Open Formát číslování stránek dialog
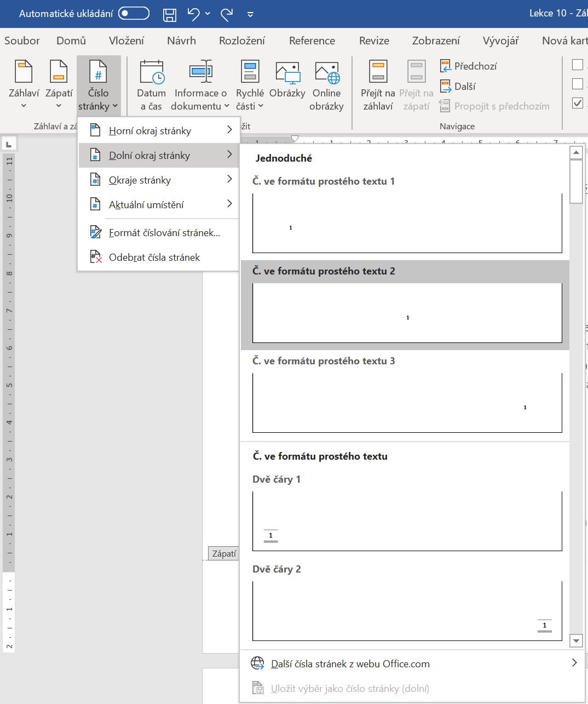Image resolution: width=588 pixels, height=704 pixels. (x=164, y=233)
